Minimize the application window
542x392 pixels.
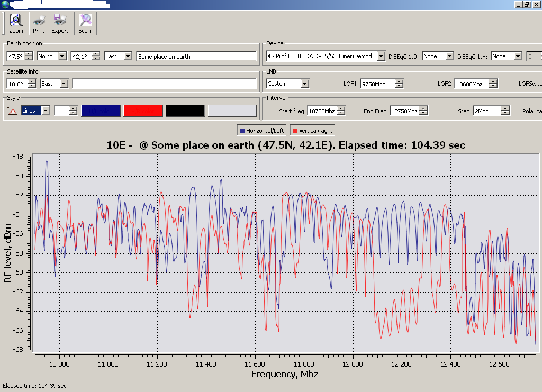click(x=518, y=4)
